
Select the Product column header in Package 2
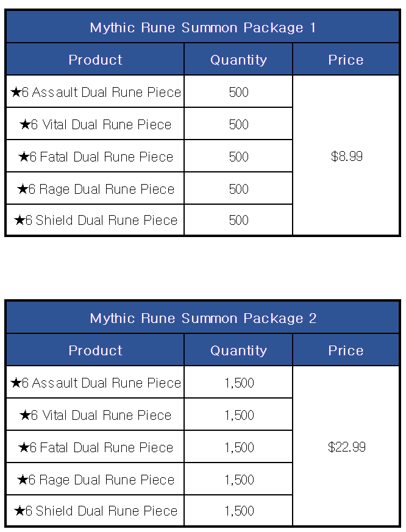pyautogui.click(x=95, y=350)
